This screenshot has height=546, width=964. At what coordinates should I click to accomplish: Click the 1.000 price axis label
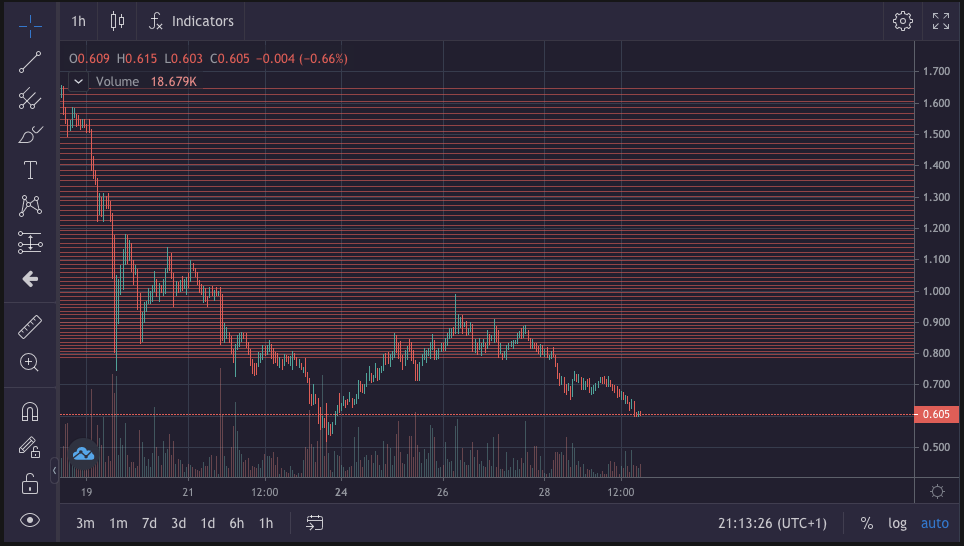pyautogui.click(x=936, y=291)
